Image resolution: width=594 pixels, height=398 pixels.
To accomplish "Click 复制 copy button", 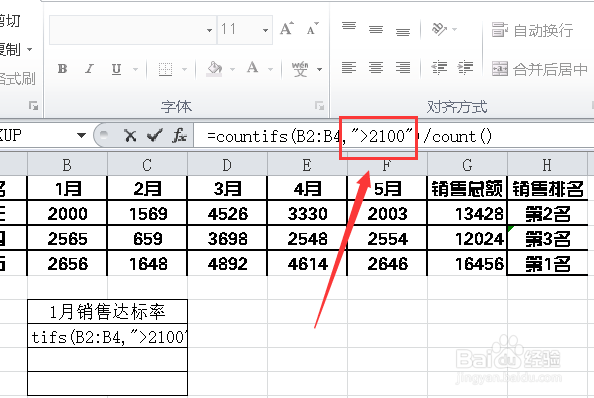I will click(10, 49).
